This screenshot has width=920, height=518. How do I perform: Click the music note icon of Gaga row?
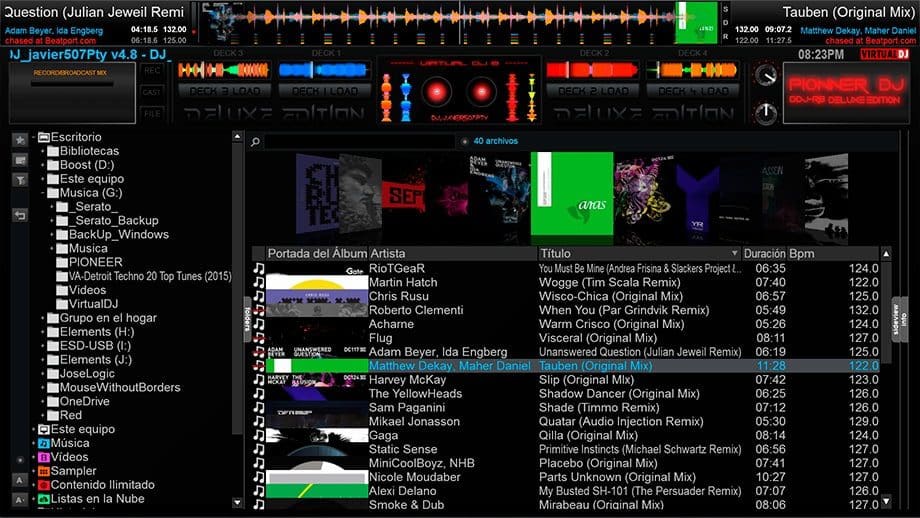pyautogui.click(x=259, y=435)
